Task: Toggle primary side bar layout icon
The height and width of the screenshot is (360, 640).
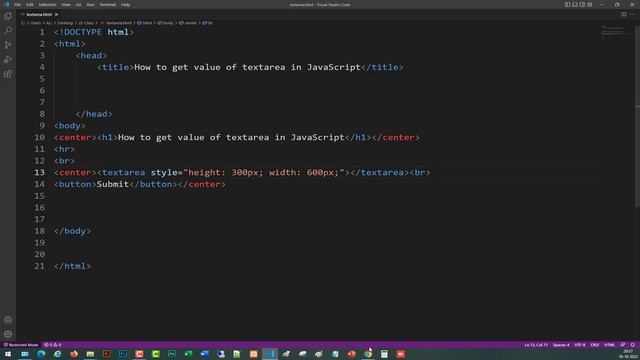Action: [x=567, y=4]
